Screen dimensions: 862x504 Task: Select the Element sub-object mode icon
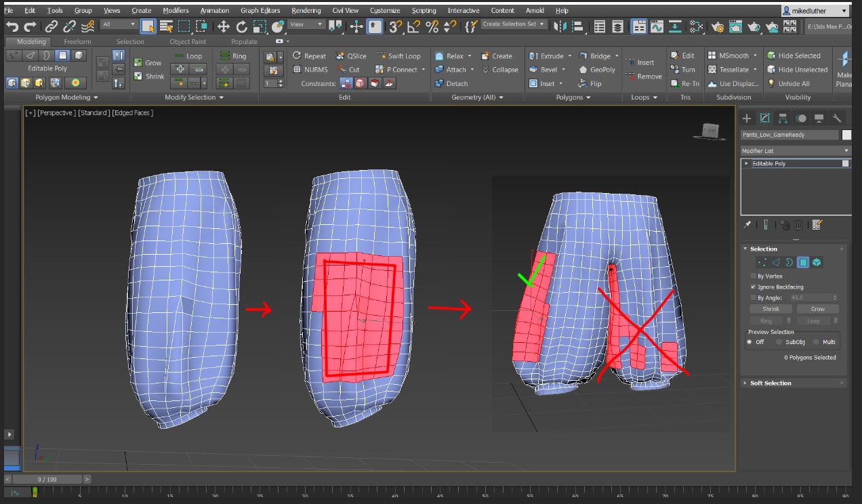pyautogui.click(x=816, y=262)
